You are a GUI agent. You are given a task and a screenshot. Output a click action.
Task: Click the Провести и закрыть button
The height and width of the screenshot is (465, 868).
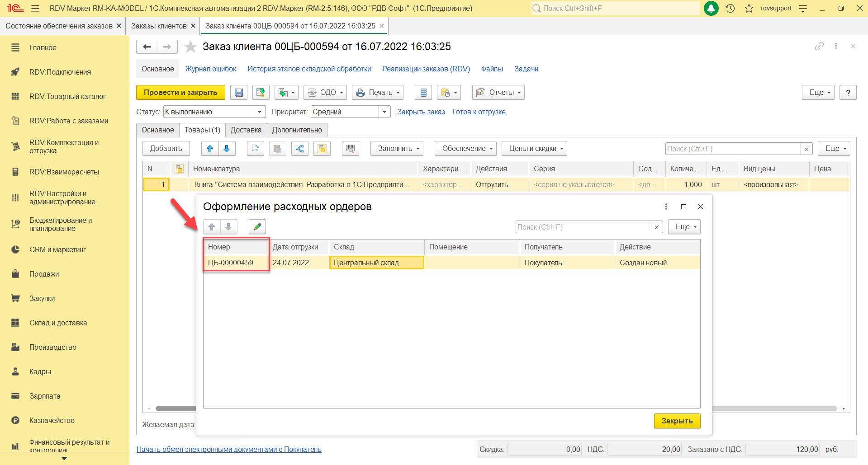180,93
